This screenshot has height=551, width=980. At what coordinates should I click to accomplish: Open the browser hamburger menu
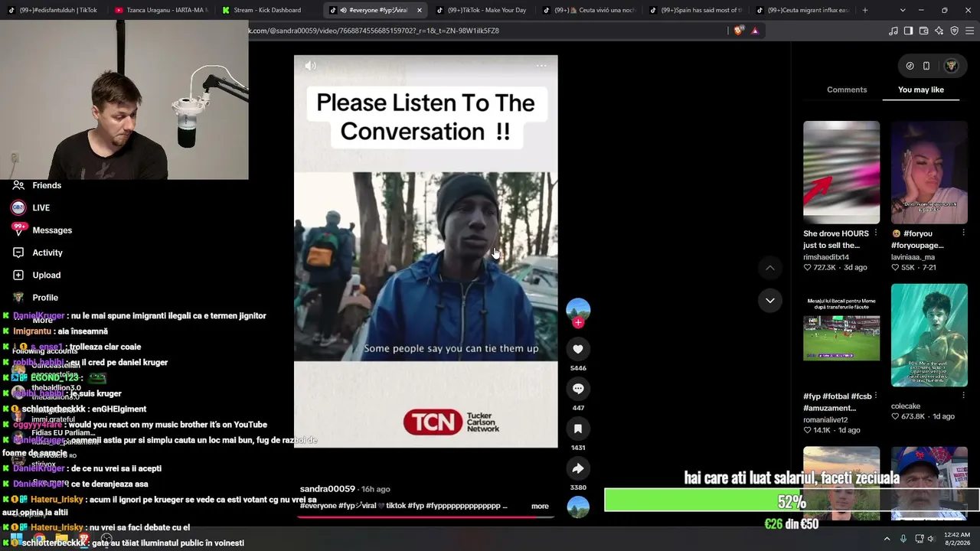(x=970, y=31)
